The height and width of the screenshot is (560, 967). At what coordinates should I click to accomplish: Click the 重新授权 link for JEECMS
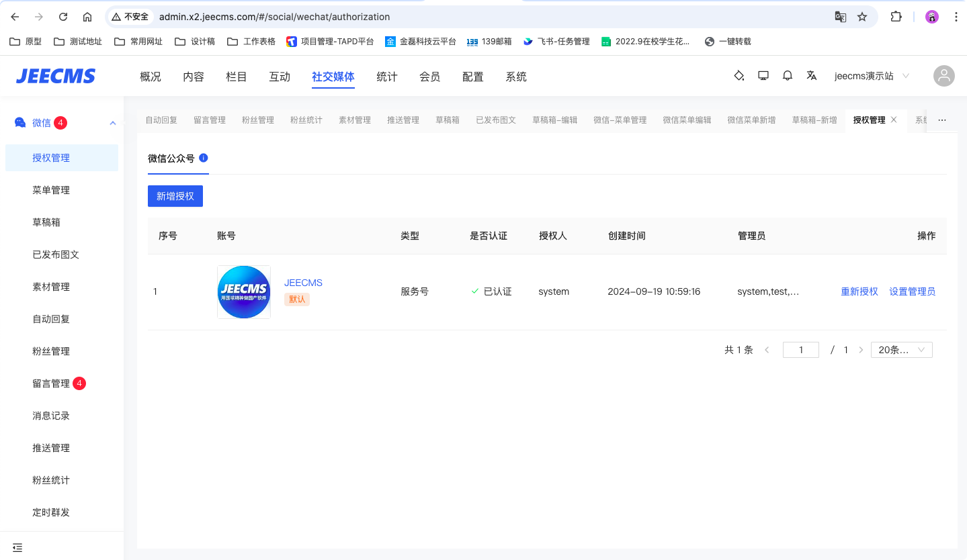[x=859, y=291]
